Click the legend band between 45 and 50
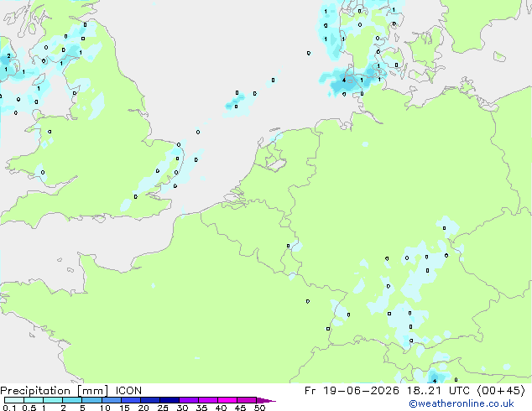The image size is (532, 411). tap(247, 400)
